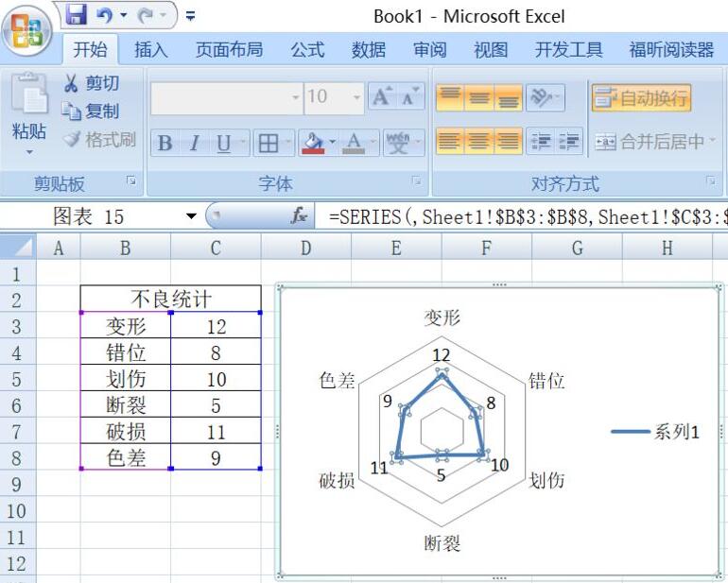Toggle center horizontal alignment
The height and width of the screenshot is (583, 728).
pos(479,142)
